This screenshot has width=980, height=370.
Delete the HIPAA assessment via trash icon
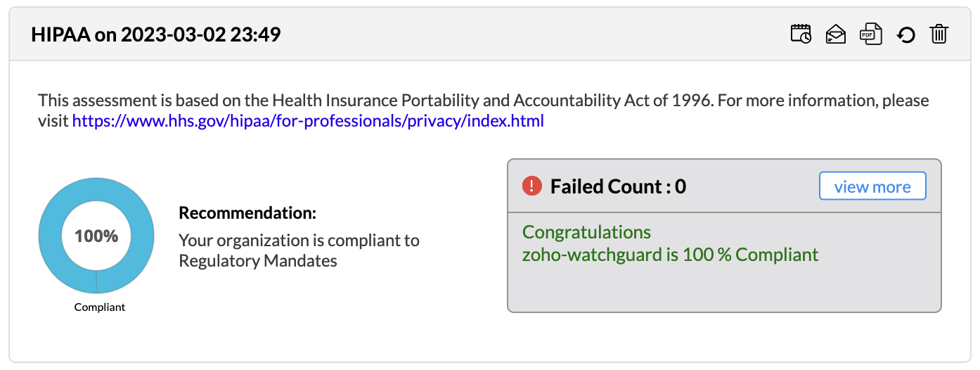[x=939, y=34]
